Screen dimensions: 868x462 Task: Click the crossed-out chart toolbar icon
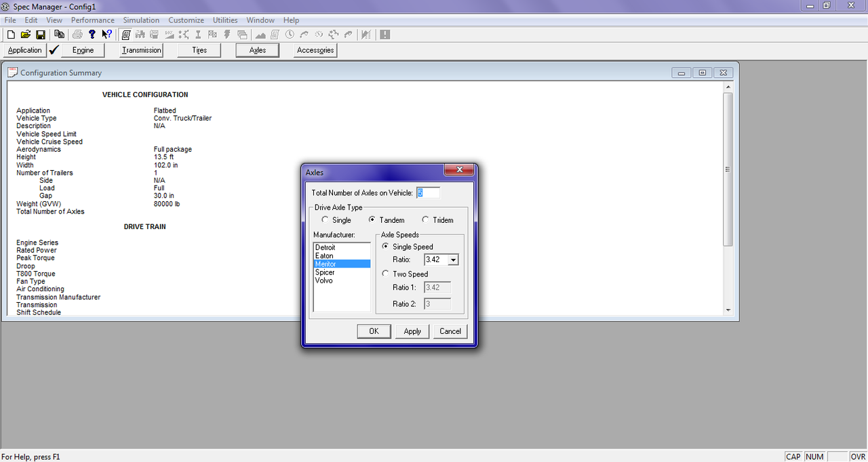[x=366, y=35]
